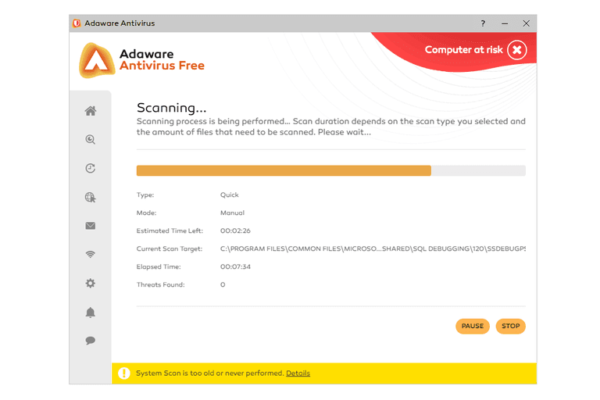
Task: Pause the running scan
Action: coord(472,326)
